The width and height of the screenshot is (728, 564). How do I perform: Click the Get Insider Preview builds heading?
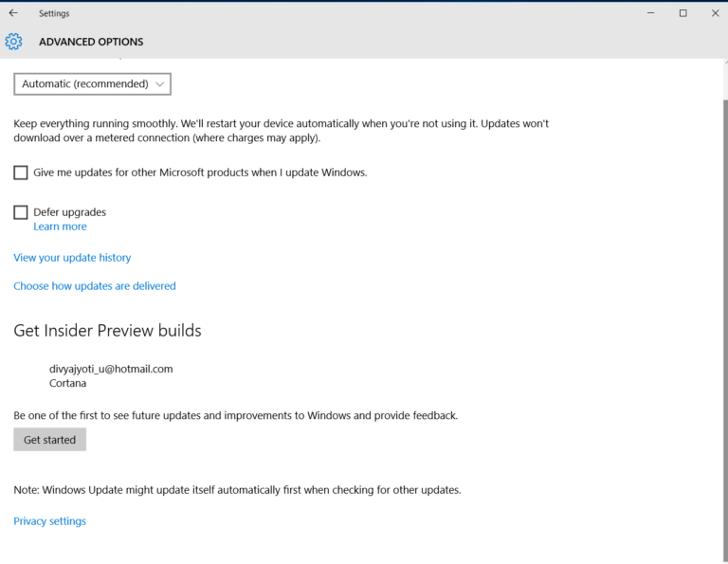(107, 331)
